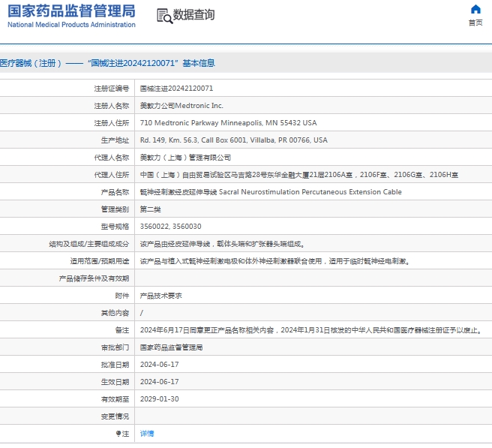Click the home icon at top right
This screenshot has height=448, width=492.
475,10
